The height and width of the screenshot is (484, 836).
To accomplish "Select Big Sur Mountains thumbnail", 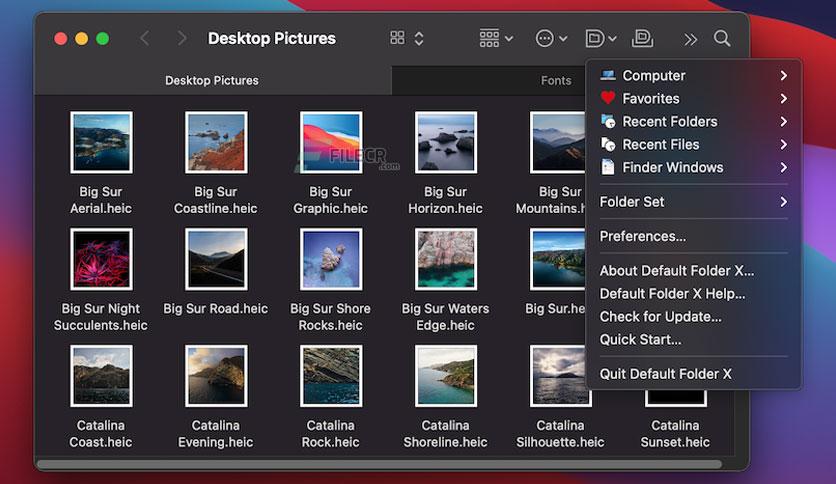I will [558, 142].
